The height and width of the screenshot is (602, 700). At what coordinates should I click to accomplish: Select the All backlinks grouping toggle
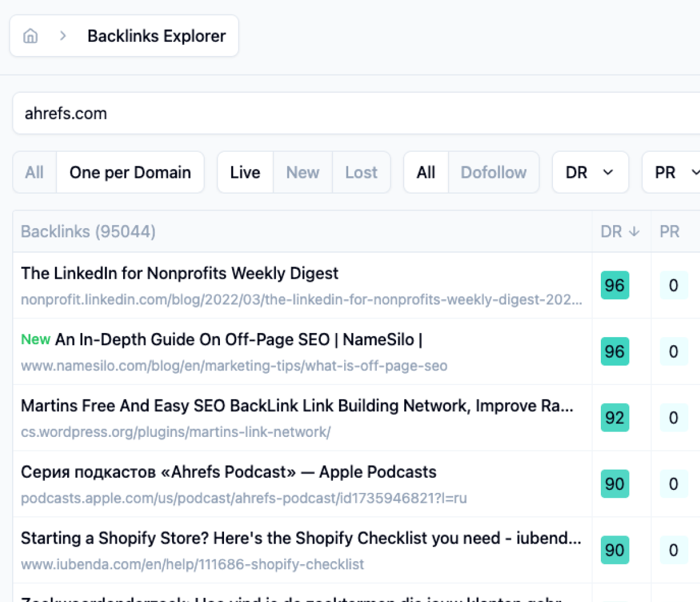click(x=34, y=172)
